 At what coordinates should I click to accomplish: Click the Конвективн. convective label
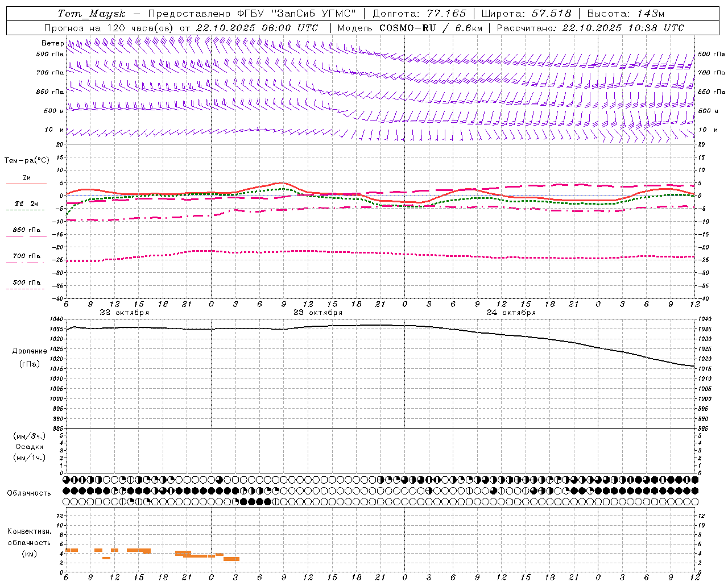coord(29,531)
